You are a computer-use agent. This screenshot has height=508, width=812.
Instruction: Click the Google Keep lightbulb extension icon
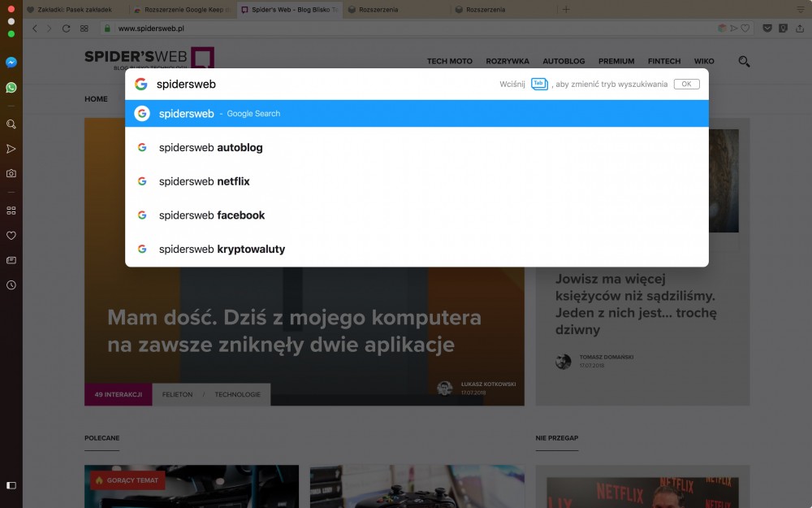(783, 28)
